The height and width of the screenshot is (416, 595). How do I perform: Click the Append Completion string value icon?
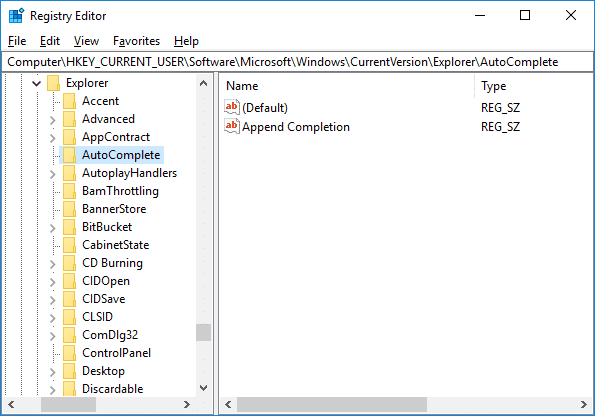click(232, 126)
